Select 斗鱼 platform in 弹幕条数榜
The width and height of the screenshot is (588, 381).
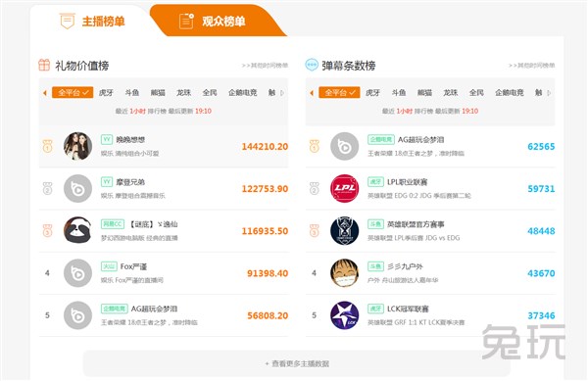pos(399,92)
